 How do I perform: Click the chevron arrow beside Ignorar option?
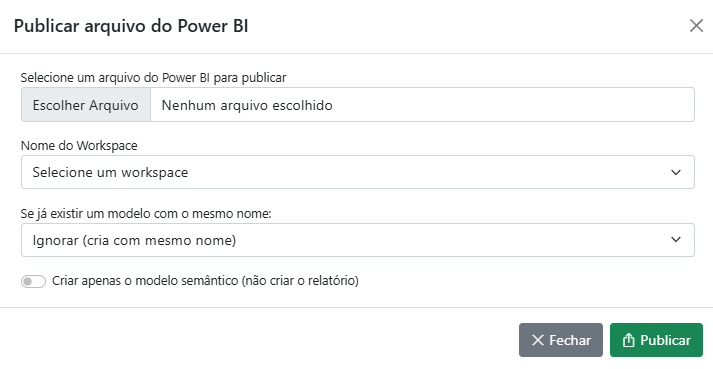coord(676,240)
